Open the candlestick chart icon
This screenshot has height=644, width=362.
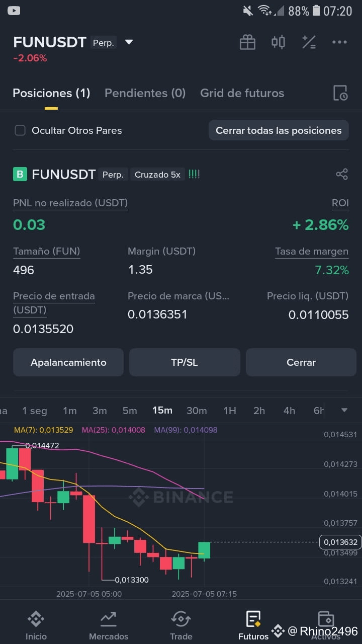point(278,42)
